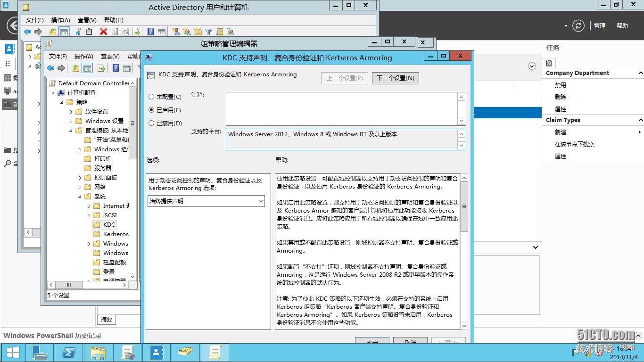The image size is (644, 362).
Task: Click Up One Level icon in Group Policy editor
Action: click(76, 68)
